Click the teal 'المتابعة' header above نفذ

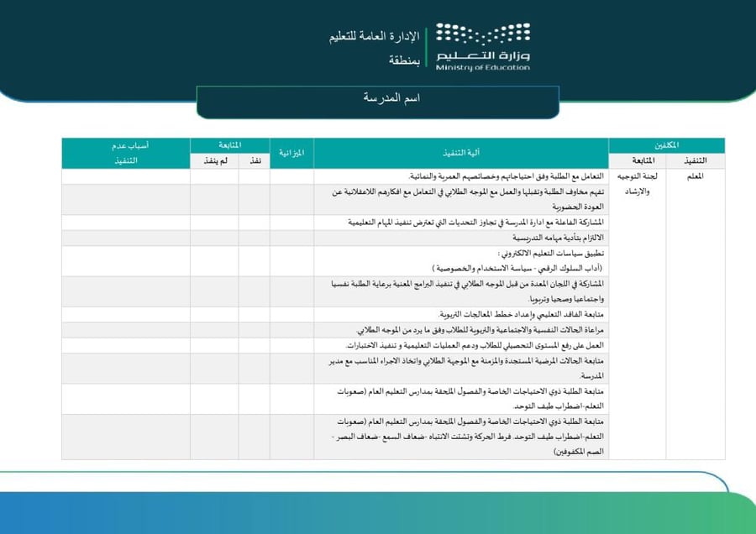(230, 145)
